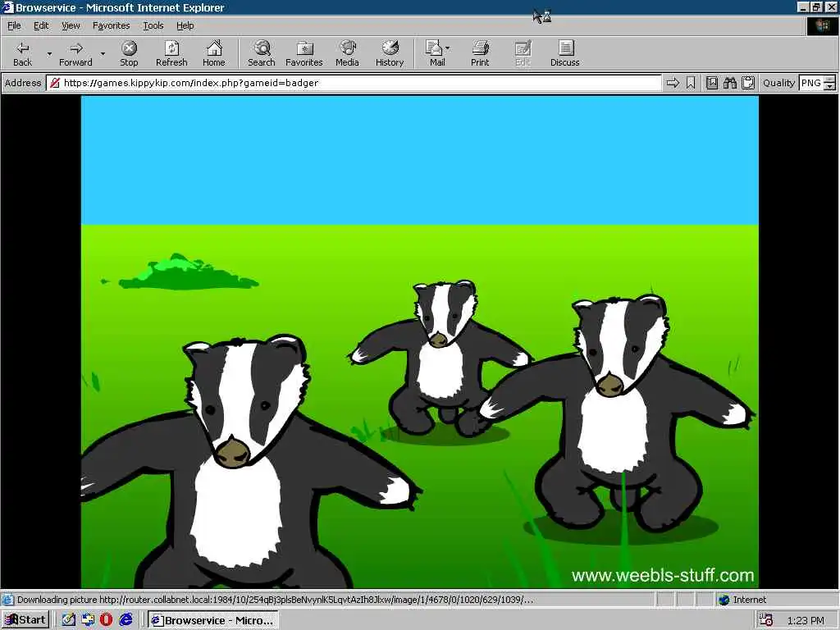Open the Back history dropdown arrow
Viewport: 840px width, 630px height.
coord(49,53)
